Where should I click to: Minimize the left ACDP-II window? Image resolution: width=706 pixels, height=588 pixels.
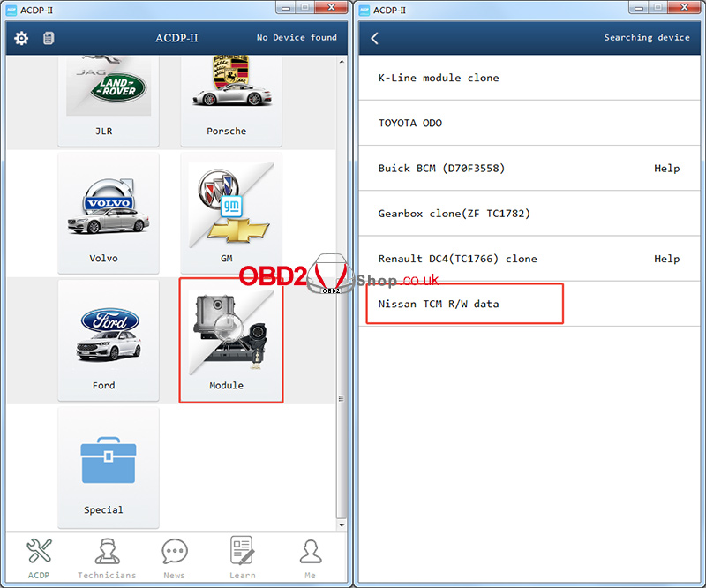285,7
